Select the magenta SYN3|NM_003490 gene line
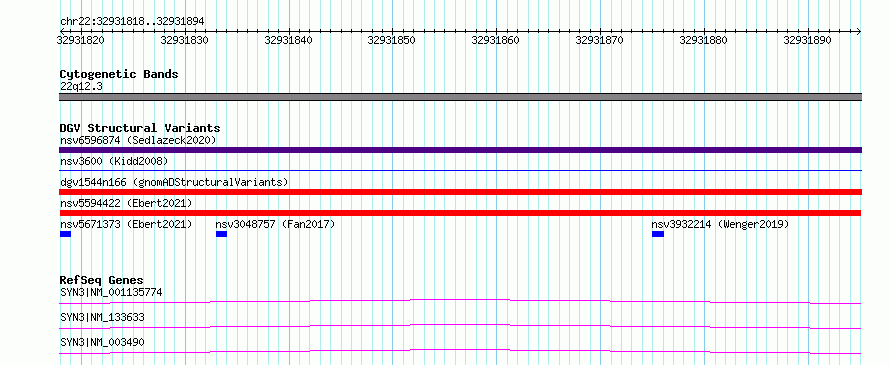The height and width of the screenshot is (365, 890). tap(460, 351)
